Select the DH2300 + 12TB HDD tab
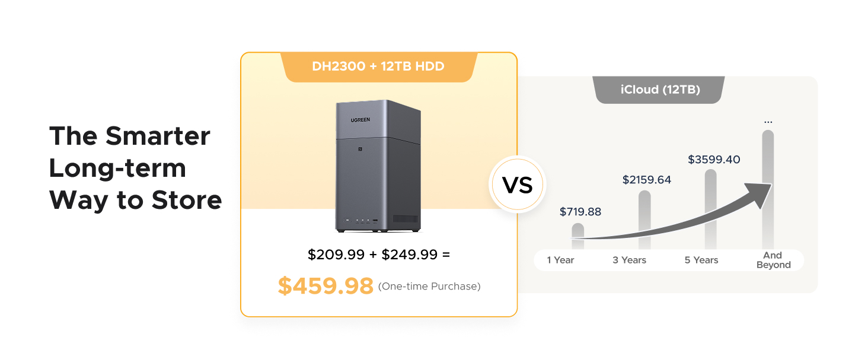Image resolution: width=868 pixels, height=356 pixels. click(378, 66)
